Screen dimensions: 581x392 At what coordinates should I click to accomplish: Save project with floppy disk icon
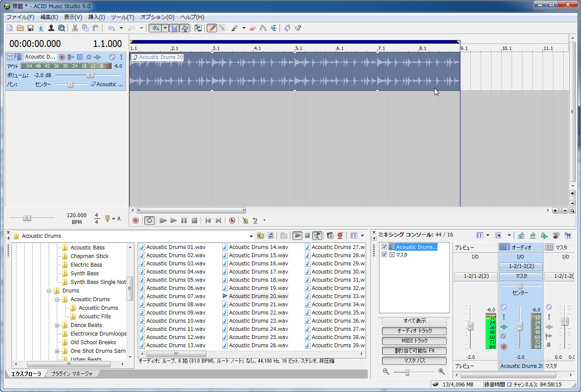click(x=31, y=28)
